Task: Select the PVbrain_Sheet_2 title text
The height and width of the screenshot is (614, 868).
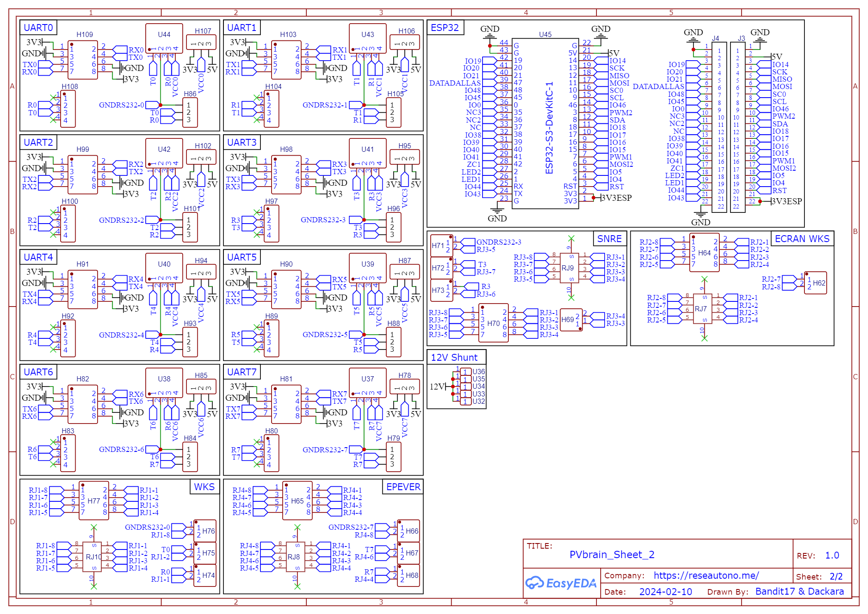Action: pos(612,555)
